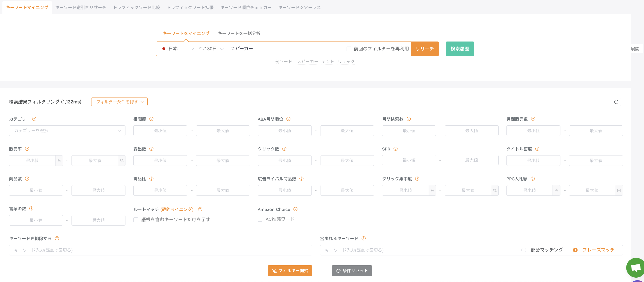Collapse filters with フィルター条件を隠す

click(x=119, y=102)
